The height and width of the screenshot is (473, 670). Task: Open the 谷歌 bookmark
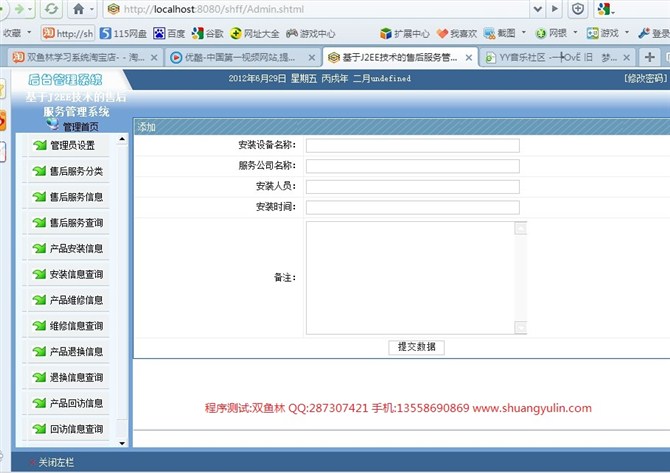207,33
